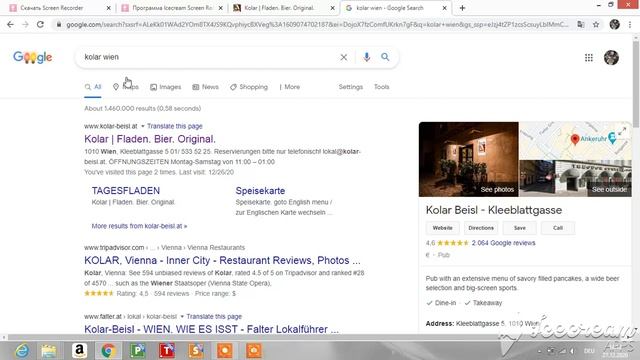Open the Speisekarte sitelink
The height and width of the screenshot is (360, 640).
pos(260,191)
